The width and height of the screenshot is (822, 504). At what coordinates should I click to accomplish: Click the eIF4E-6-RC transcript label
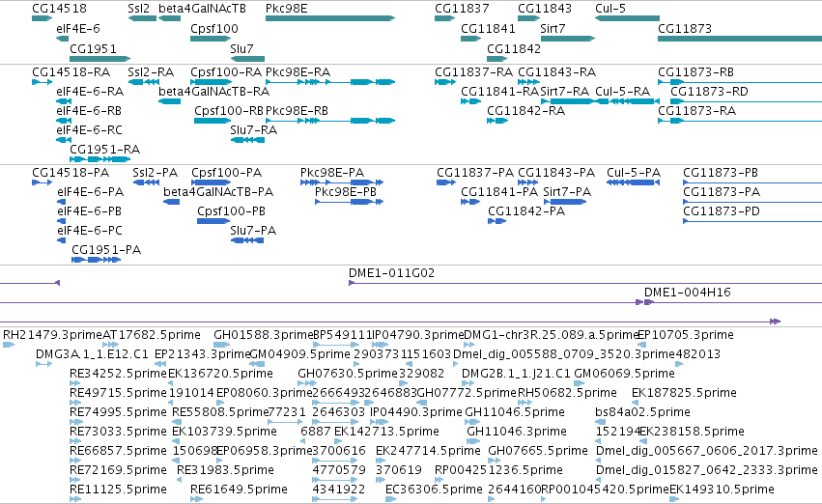[89, 130]
